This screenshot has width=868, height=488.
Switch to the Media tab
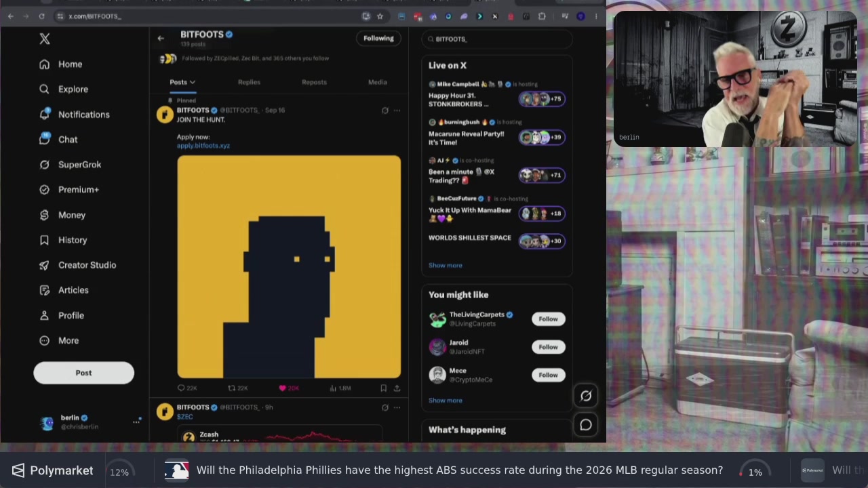pyautogui.click(x=378, y=82)
